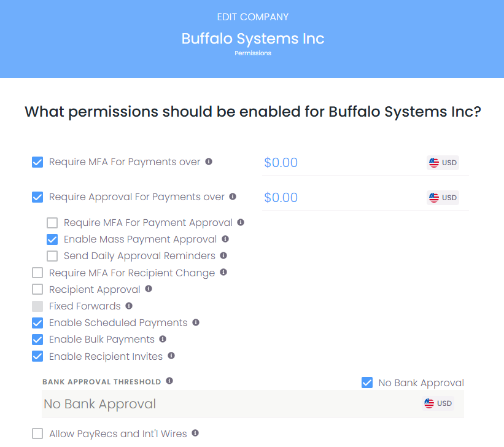Open info tooltip for Send Daily Approval Reminders
The height and width of the screenshot is (447, 504).
click(223, 255)
